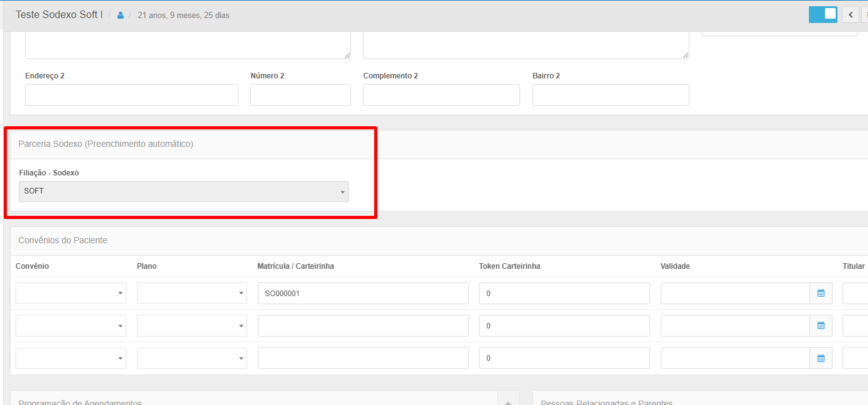Toggle the blue switch in the header
868x405 pixels.
tap(823, 14)
